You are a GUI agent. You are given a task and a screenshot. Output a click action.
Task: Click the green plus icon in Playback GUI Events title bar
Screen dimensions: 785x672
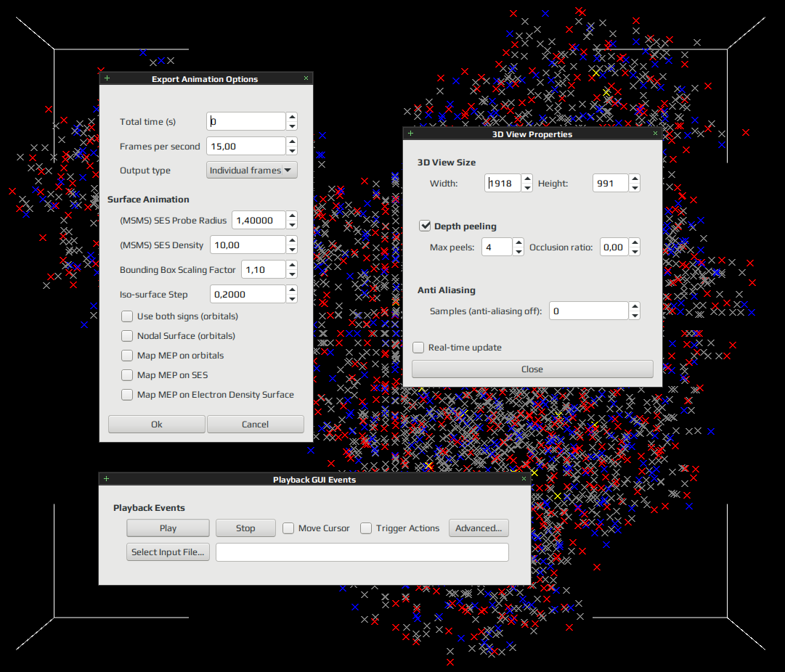point(106,479)
